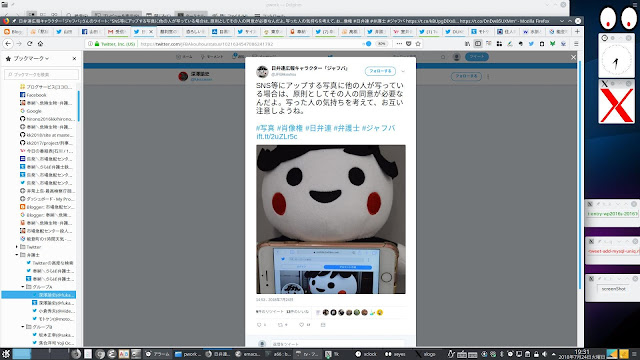Click the Bluetooth icon in system tray
This screenshot has height=360, width=640.
502,354
